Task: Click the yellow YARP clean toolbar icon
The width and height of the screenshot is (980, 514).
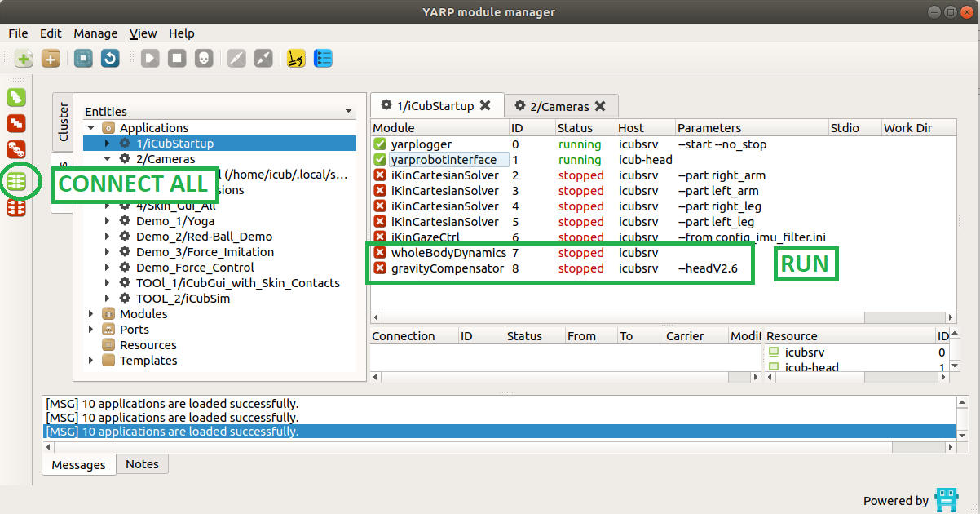Action: click(x=297, y=59)
